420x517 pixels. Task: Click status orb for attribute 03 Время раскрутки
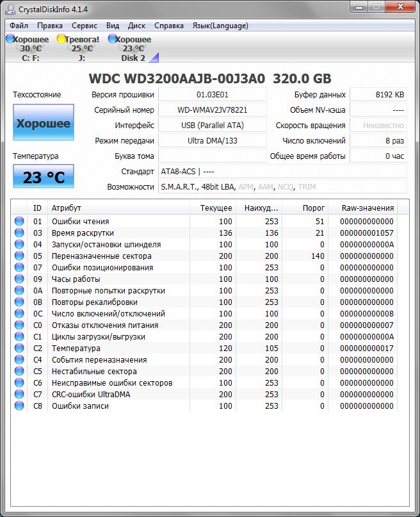(x=19, y=233)
